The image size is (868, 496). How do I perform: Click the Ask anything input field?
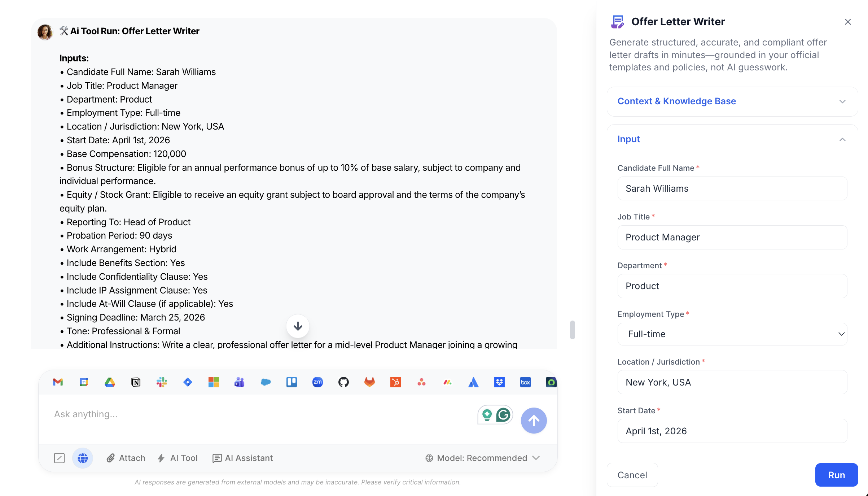[x=253, y=414]
